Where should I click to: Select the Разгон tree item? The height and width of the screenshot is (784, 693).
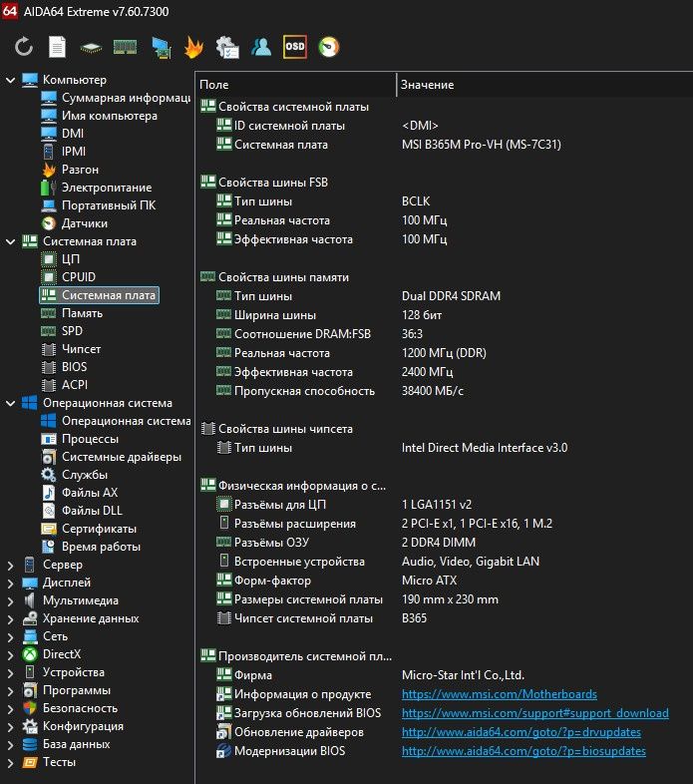tap(70, 170)
